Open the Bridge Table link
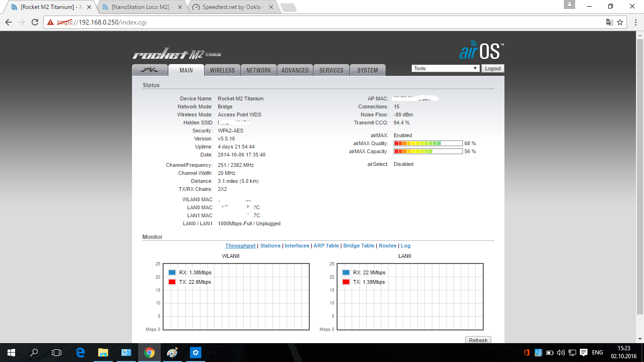644x362 pixels. coord(359,246)
